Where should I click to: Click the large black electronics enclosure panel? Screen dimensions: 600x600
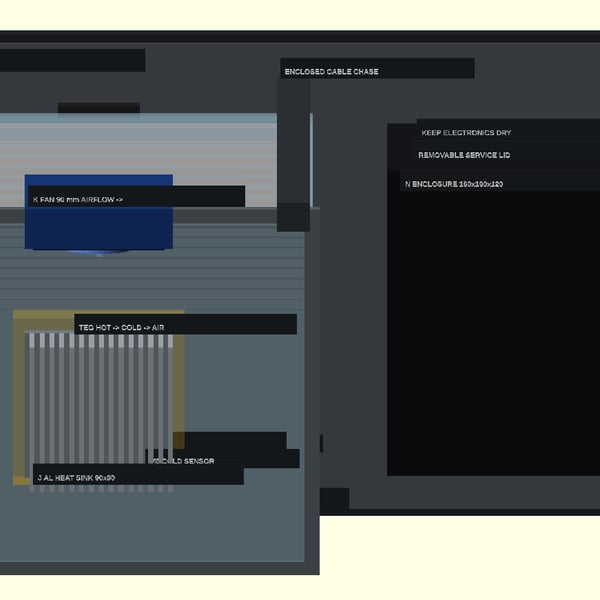[494, 333]
